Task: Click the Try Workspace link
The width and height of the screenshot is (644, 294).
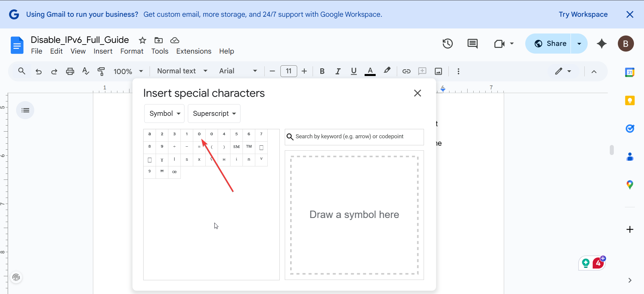Action: point(583,14)
